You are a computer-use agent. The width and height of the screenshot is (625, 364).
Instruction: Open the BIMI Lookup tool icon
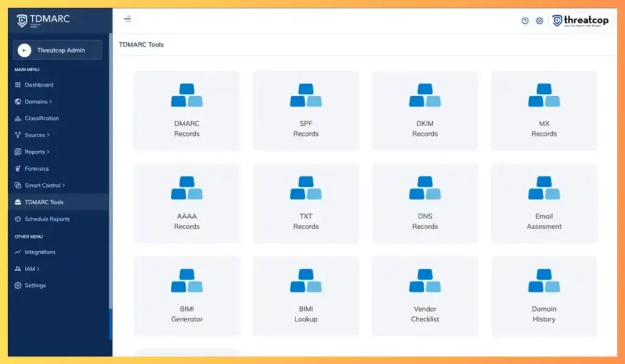(306, 280)
